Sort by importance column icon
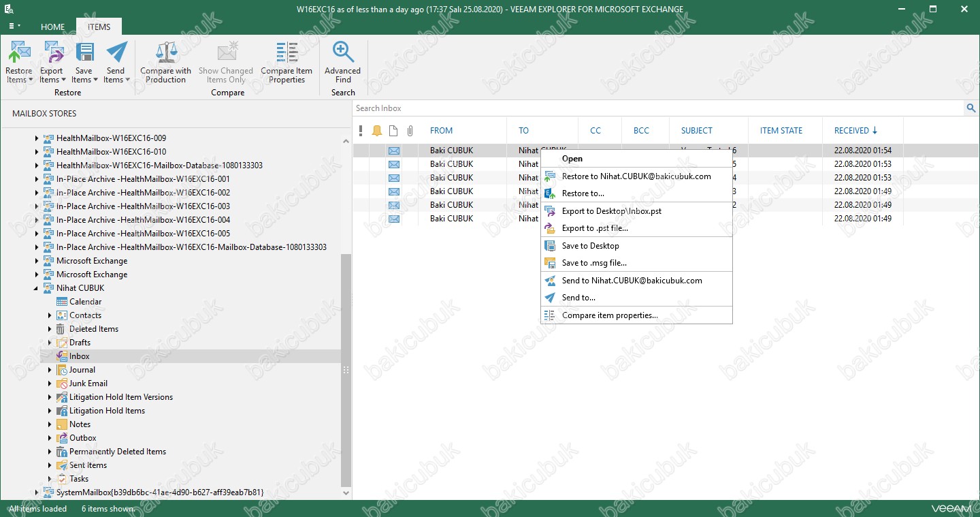The image size is (980, 517). click(x=361, y=131)
